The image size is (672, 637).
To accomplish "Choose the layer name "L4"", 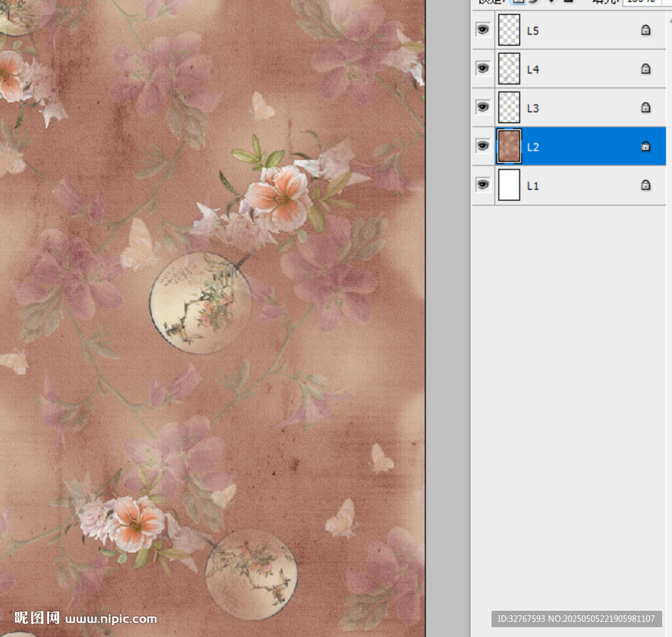I will tap(533, 70).
